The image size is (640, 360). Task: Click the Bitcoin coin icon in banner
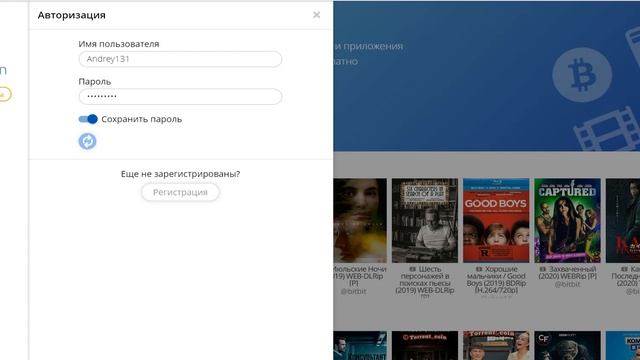(x=582, y=75)
